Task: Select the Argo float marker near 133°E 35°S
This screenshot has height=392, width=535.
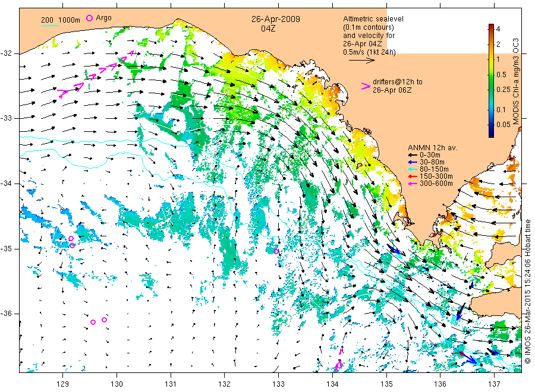Action: coord(276,252)
